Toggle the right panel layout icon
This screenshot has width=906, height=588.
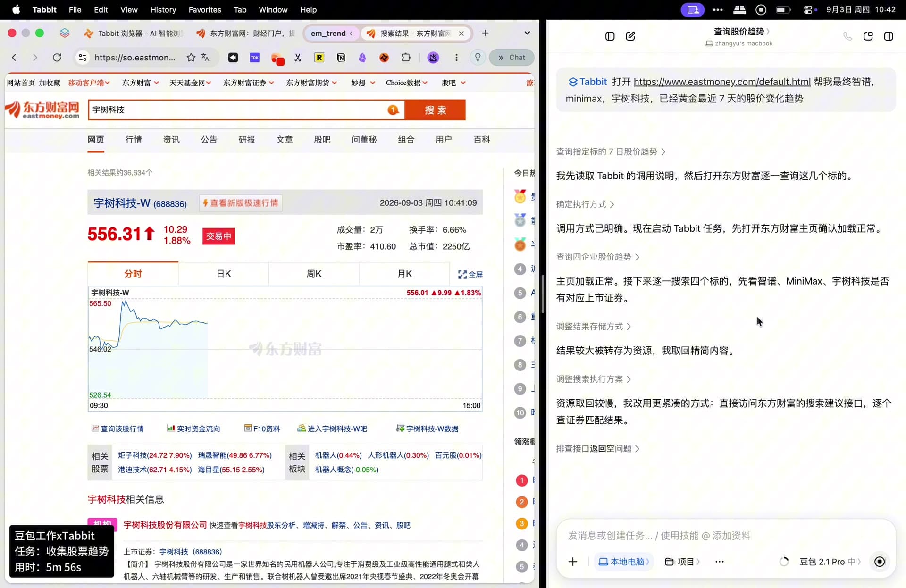(x=889, y=36)
